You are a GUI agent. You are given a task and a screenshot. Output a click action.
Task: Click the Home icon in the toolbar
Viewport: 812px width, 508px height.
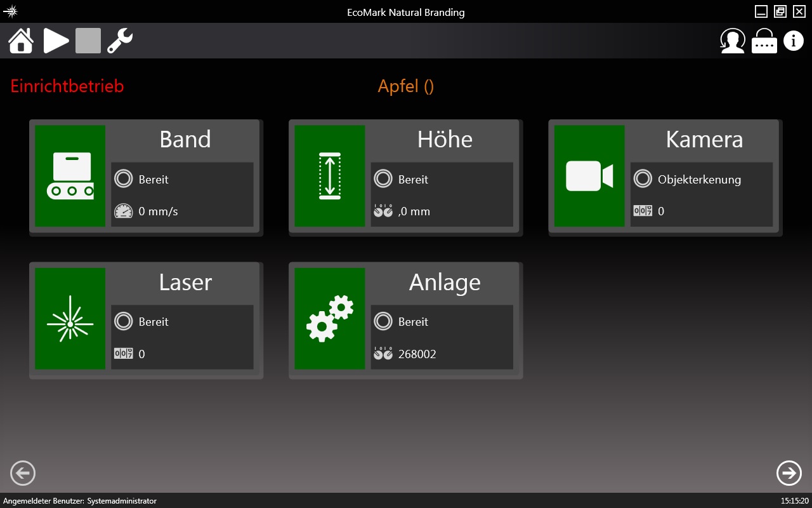point(21,41)
